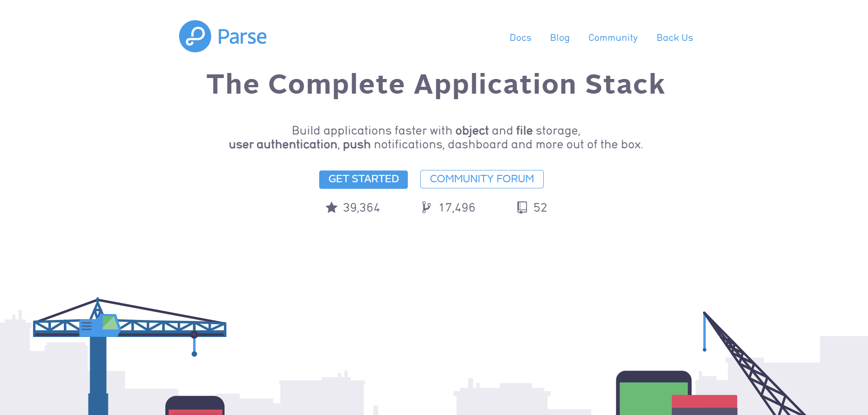Click the fork count 17,496
Screen dimensions: 868x415
[457, 208]
